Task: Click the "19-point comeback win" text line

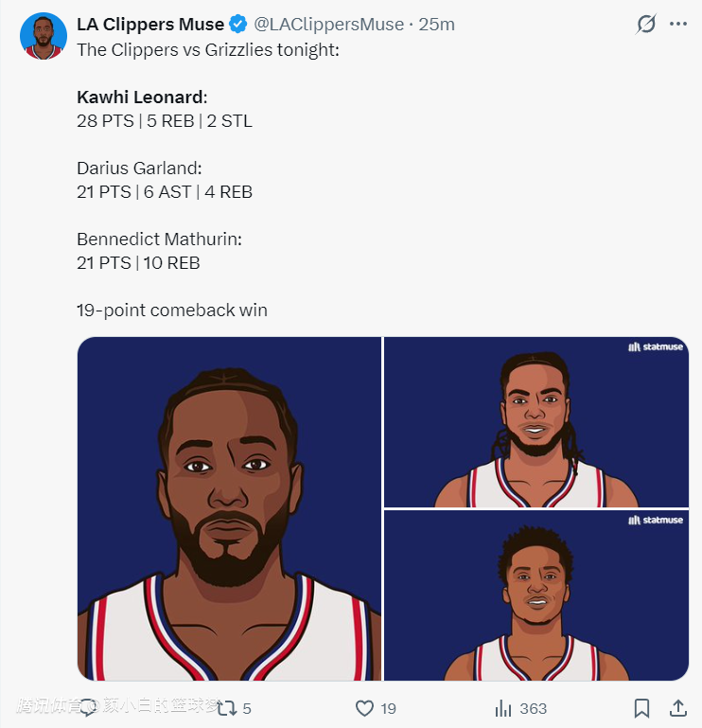Action: point(172,310)
